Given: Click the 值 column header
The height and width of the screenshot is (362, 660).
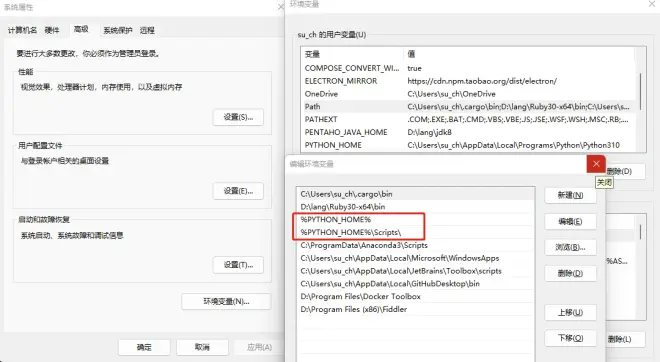Looking at the screenshot, I should (x=519, y=54).
